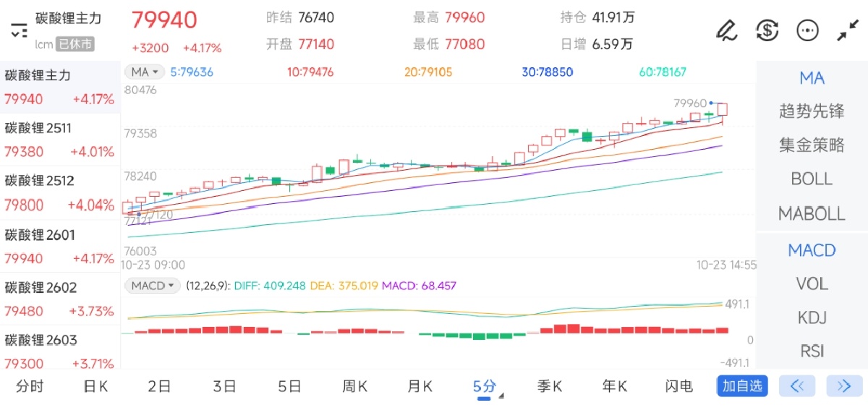Viewport: 868px width, 413px height.
Task: Select MA indicator in right panel
Action: click(812, 78)
